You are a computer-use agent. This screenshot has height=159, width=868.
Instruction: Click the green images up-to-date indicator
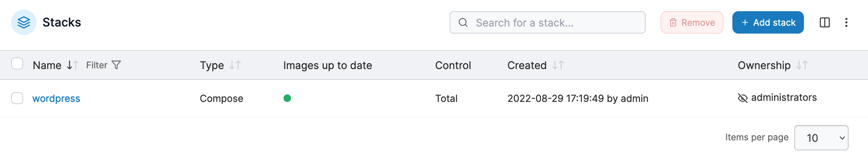tap(287, 98)
